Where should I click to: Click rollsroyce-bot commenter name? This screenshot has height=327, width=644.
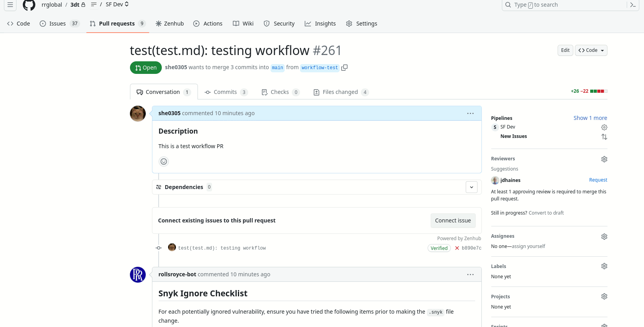pos(177,274)
